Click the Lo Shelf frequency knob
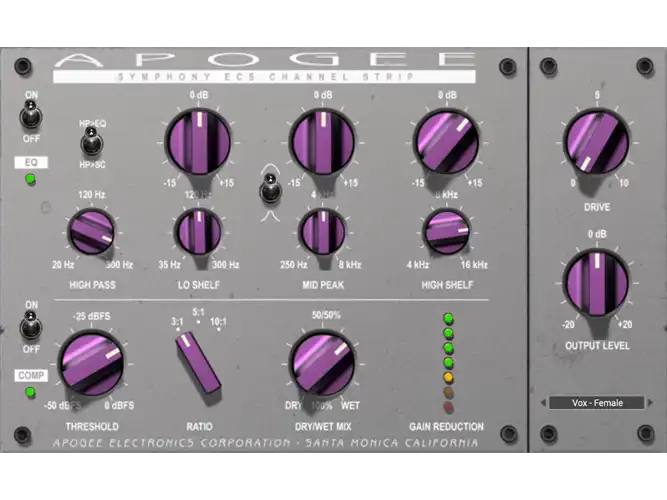 pos(198,232)
